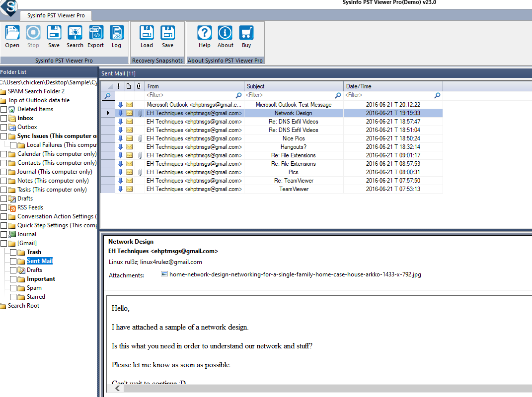Sort emails by Date/Time column header

[392, 86]
